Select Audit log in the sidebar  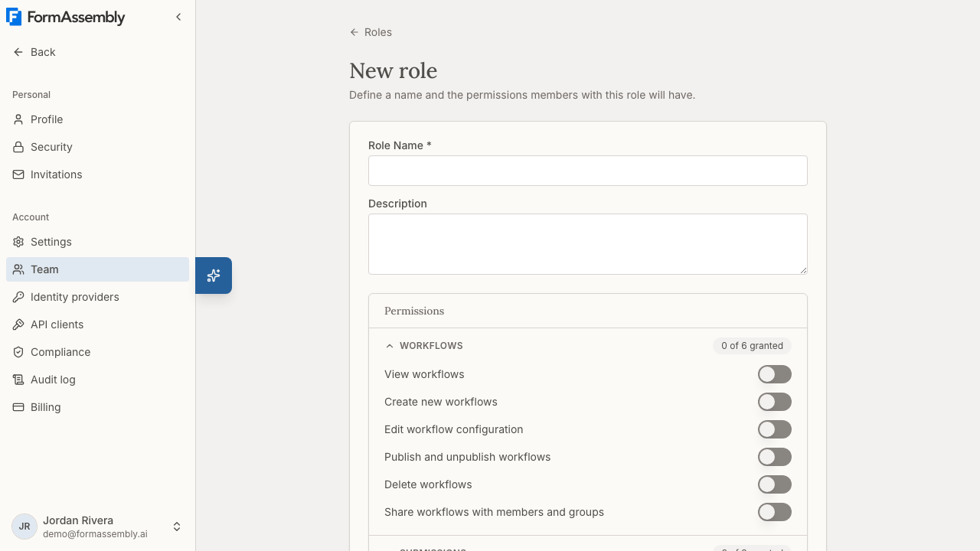click(x=97, y=380)
